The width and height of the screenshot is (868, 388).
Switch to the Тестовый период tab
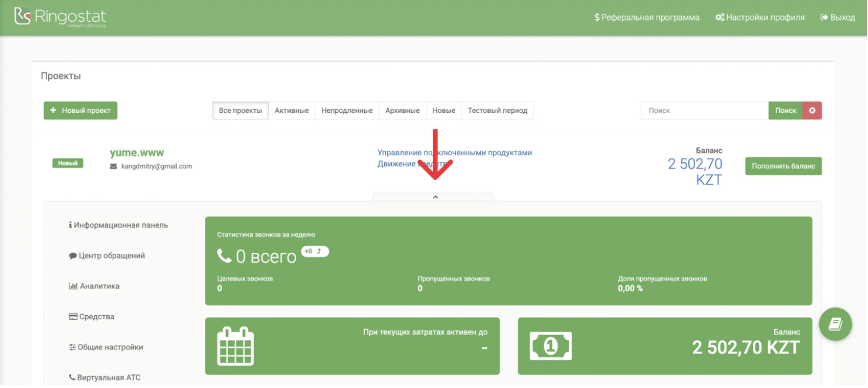(497, 111)
